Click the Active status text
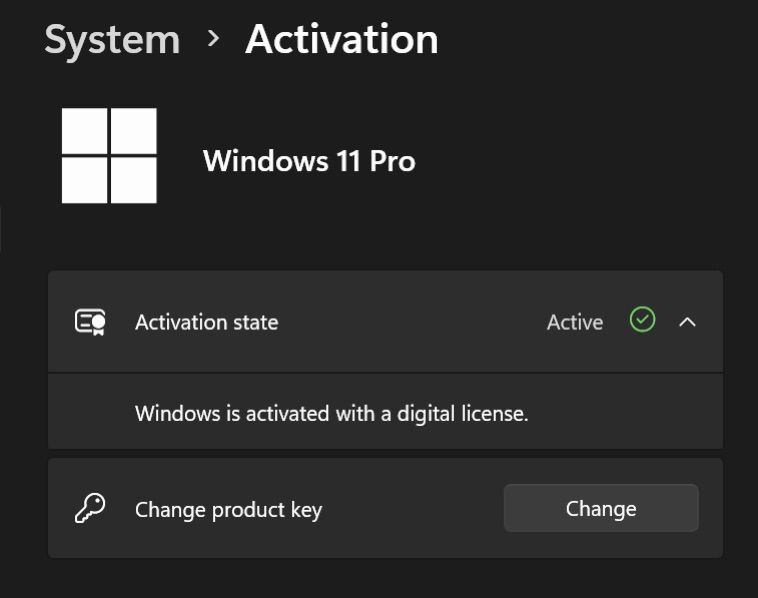Screen dimensions: 758x598 575,322
